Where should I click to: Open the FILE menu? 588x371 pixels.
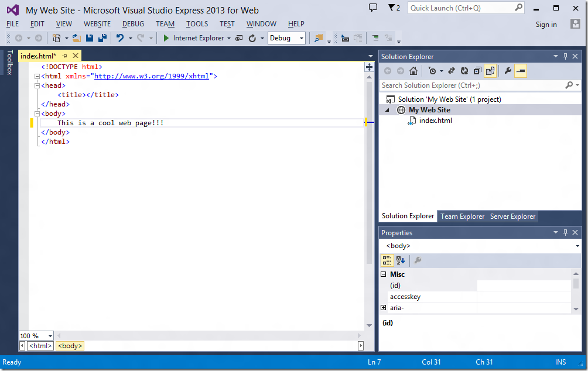point(13,24)
